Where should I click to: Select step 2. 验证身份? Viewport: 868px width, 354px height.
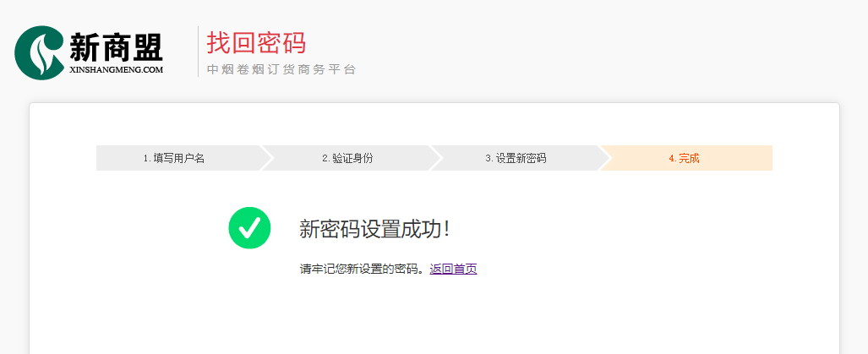coord(347,158)
